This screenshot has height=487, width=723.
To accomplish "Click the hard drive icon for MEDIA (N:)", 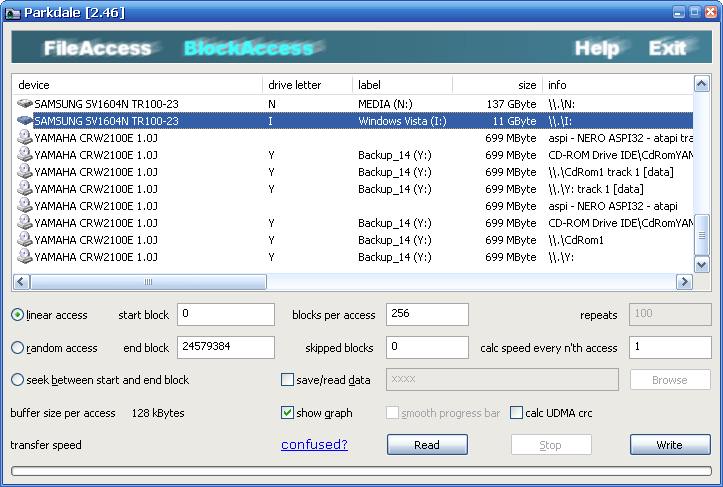I will point(25,104).
